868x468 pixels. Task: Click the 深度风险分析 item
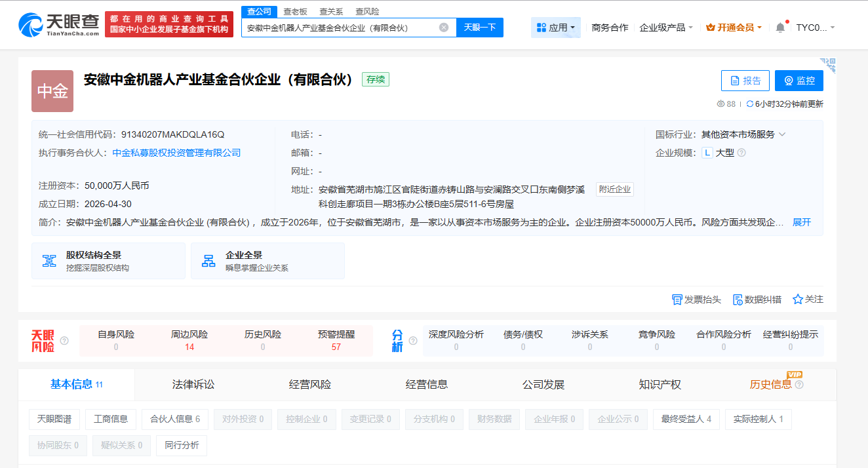click(456, 340)
